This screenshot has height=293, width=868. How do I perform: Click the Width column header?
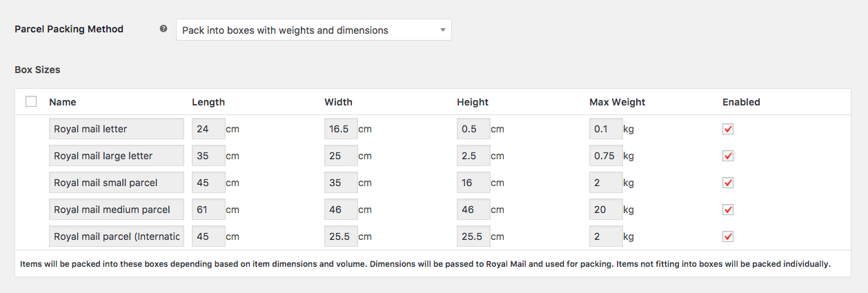point(338,102)
